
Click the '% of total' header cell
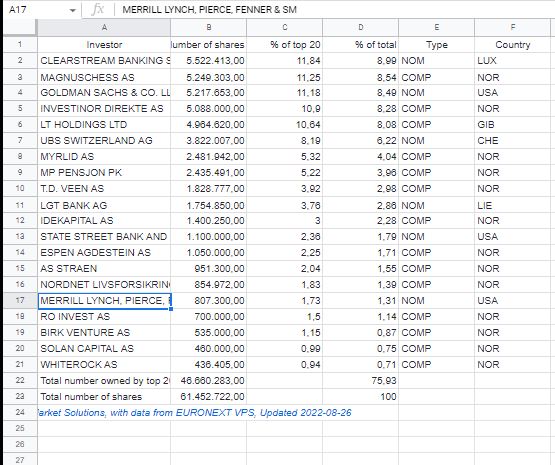(x=360, y=45)
